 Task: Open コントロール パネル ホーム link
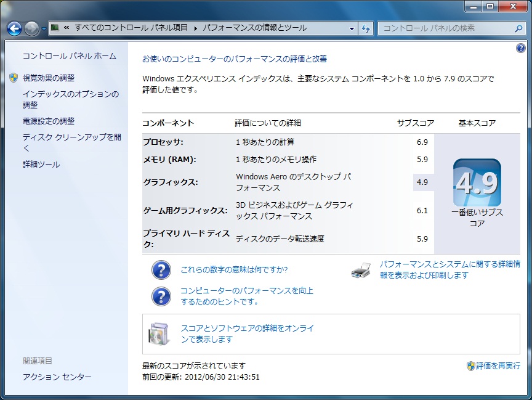tap(70, 56)
